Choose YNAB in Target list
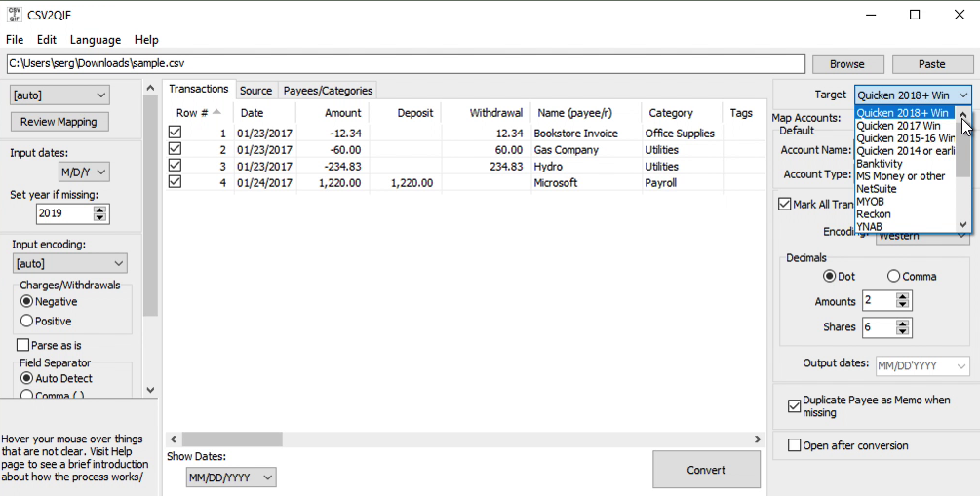Viewport: 980px width, 496px height. [x=905, y=226]
